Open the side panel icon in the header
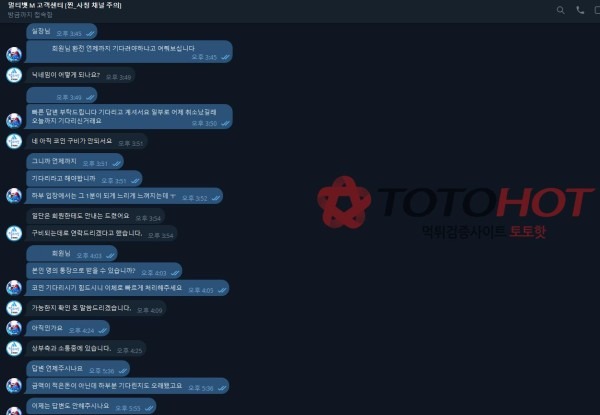The height and width of the screenshot is (415, 600). 597,10
